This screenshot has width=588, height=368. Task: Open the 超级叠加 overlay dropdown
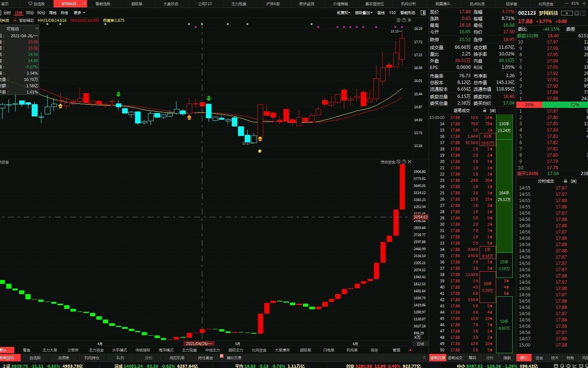click(x=364, y=13)
